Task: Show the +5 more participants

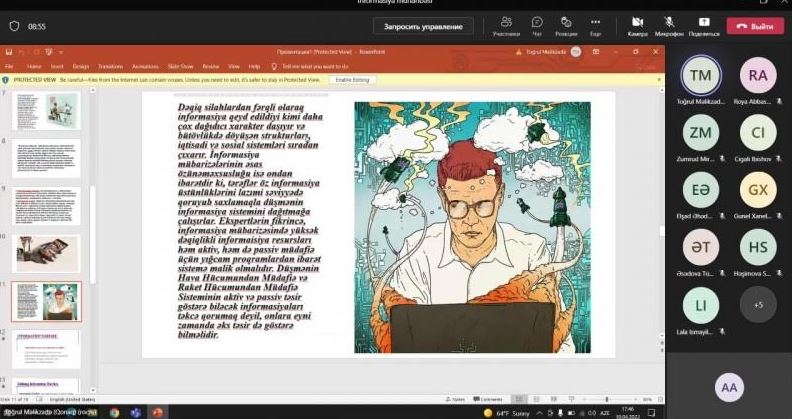Action: [x=758, y=305]
